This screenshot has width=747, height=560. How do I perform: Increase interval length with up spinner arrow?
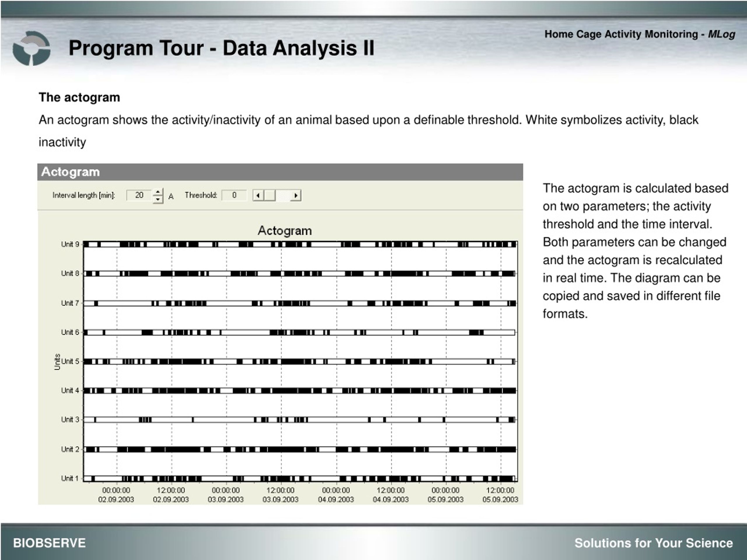(x=158, y=192)
